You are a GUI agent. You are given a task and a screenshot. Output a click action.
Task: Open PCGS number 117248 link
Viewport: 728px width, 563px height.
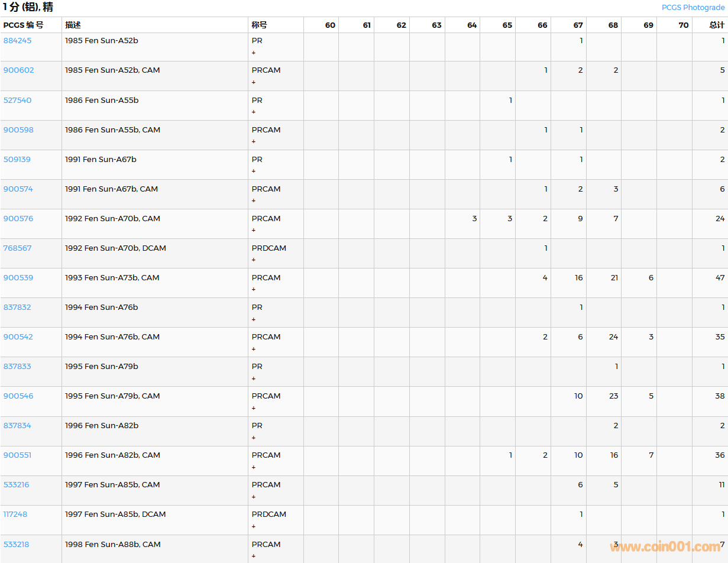point(15,514)
